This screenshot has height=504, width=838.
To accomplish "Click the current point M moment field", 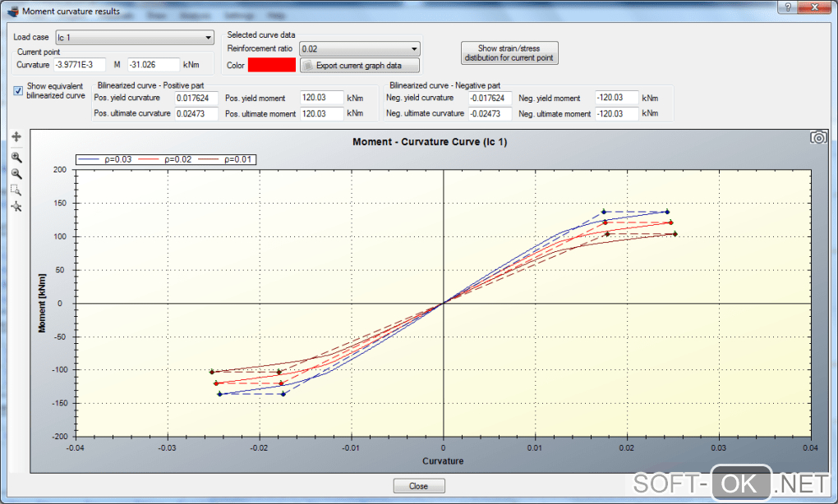I will tap(153, 64).
